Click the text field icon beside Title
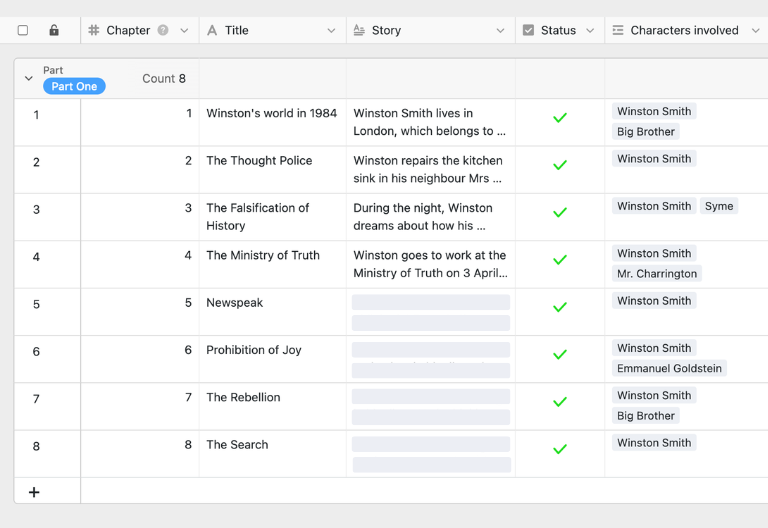 (x=212, y=30)
